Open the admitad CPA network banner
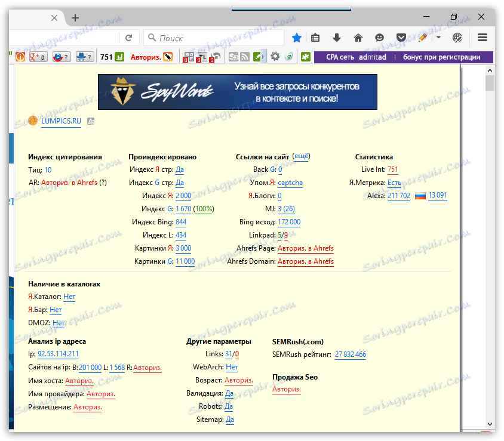Image resolution: width=504 pixels, height=441 pixels. point(404,57)
